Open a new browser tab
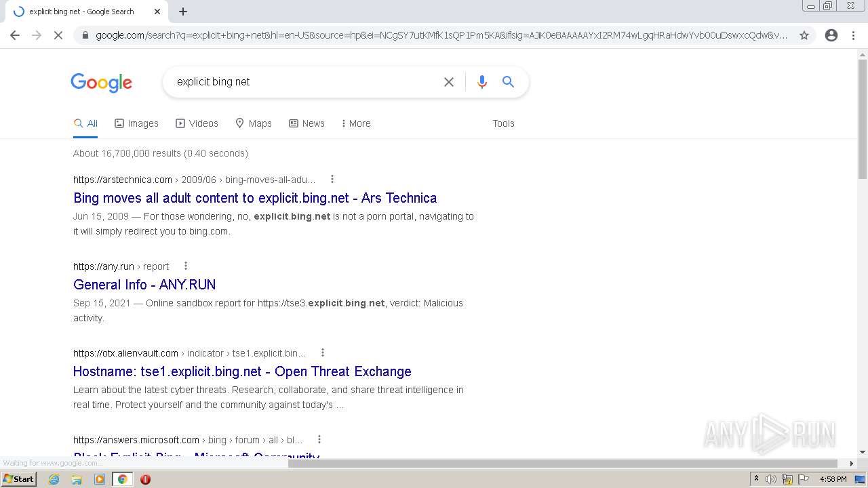This screenshot has height=488, width=868. 183,12
